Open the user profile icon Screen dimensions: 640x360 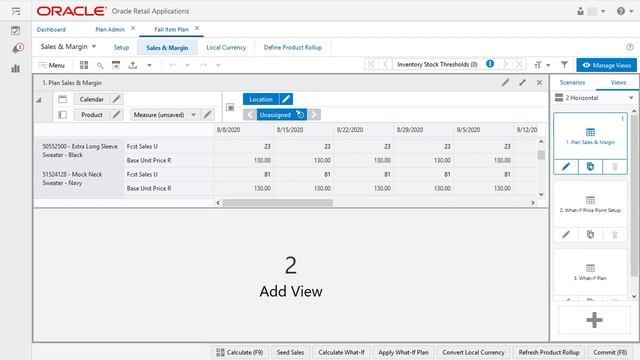click(x=580, y=11)
